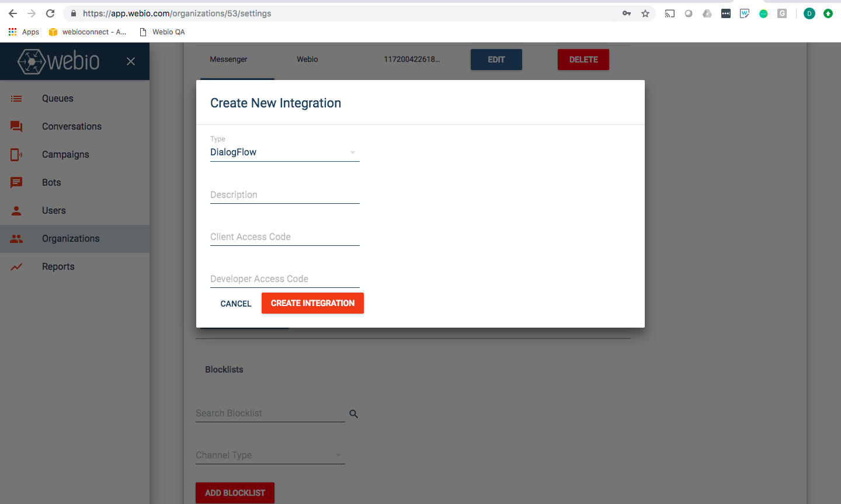Open the Type dropdown showing DialogFlow

click(285, 152)
